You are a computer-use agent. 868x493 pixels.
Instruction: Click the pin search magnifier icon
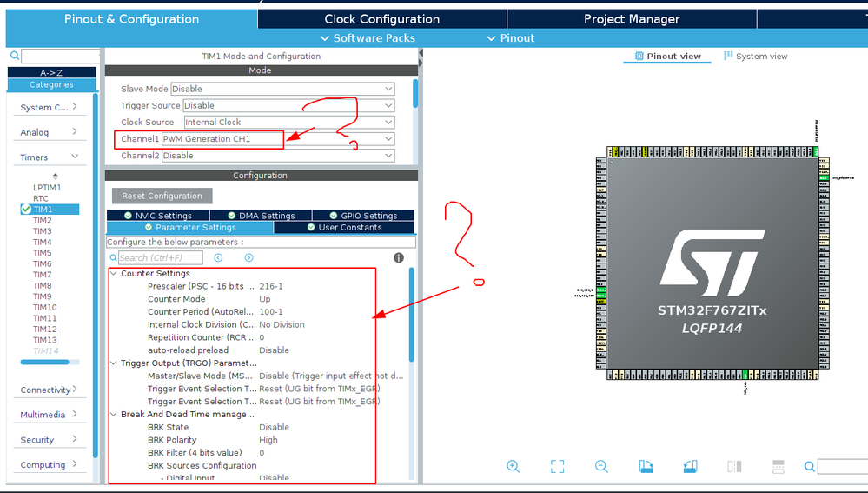(809, 467)
